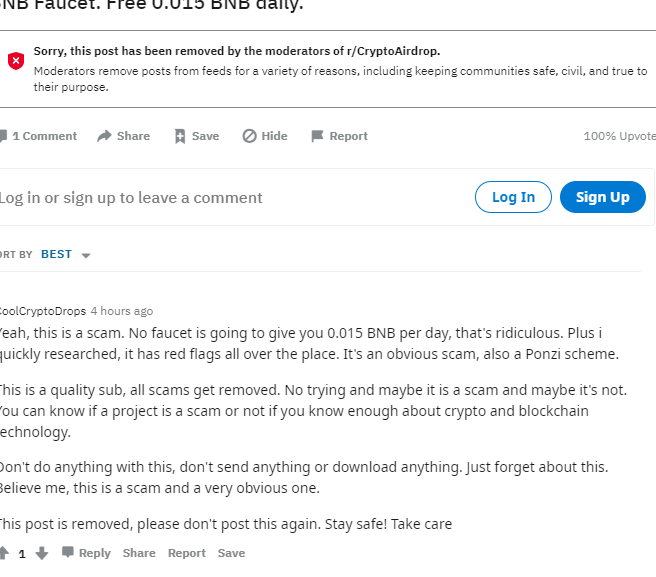Screen dimensions: 656x577
Task: Click the Report flag icon under post
Action: pos(317,136)
